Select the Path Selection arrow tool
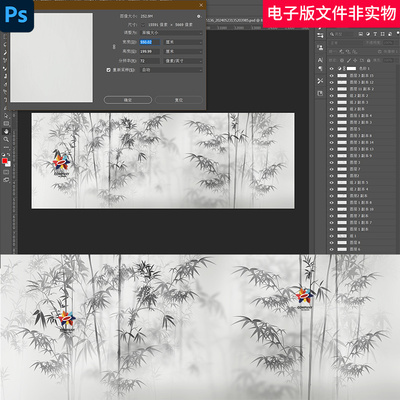This screenshot has width=400, height=400. pyautogui.click(x=6, y=116)
